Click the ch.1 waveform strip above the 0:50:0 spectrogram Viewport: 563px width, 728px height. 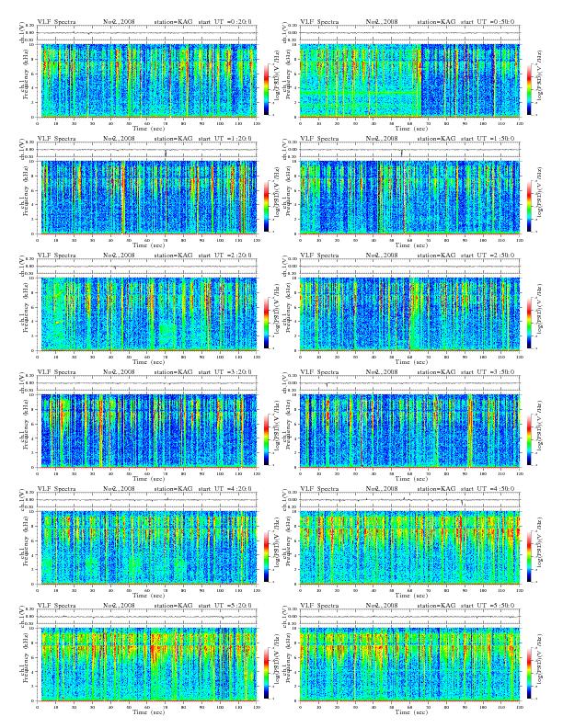409,33
